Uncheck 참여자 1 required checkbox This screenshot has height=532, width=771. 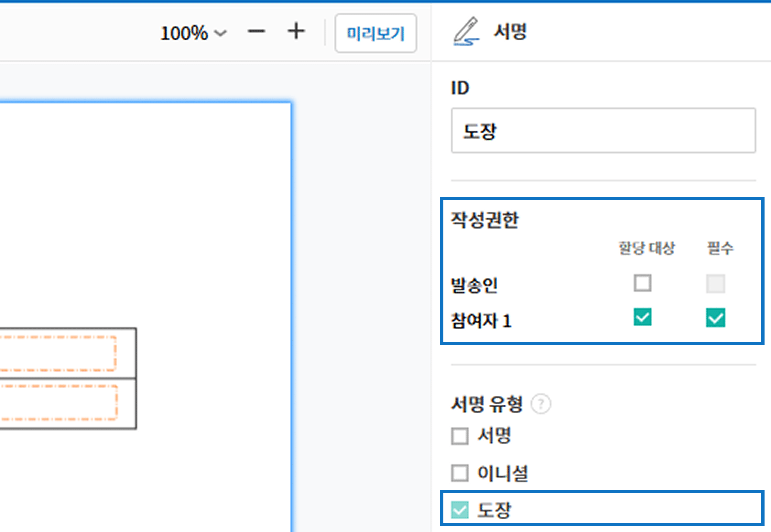click(x=715, y=318)
